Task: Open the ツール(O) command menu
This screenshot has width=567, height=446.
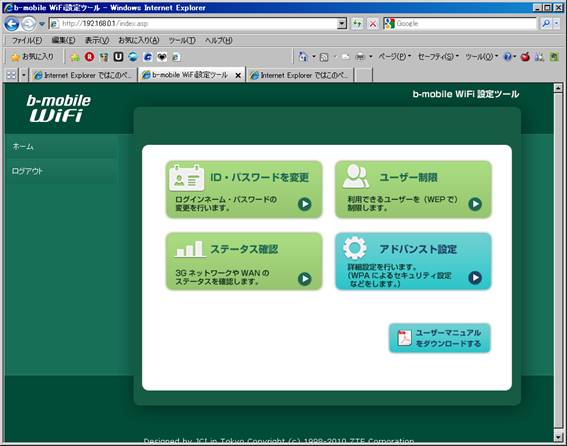Action: pos(481,57)
